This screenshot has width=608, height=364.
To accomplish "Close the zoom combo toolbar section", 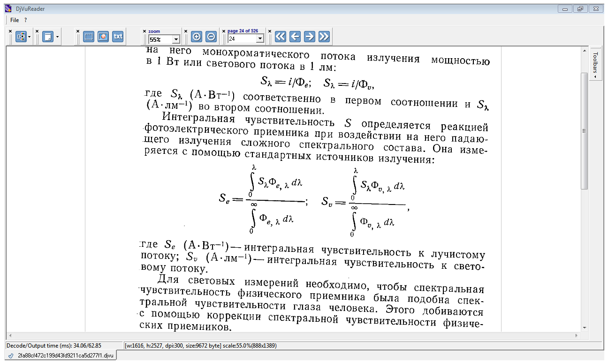I will [x=144, y=31].
